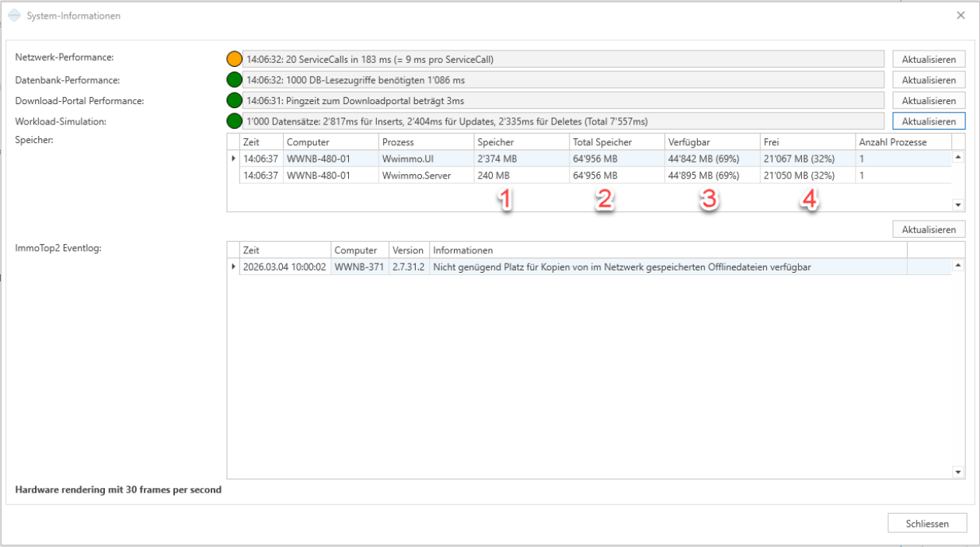Click the WWNB-371 computer cell in the Eventlog

pyautogui.click(x=360, y=267)
